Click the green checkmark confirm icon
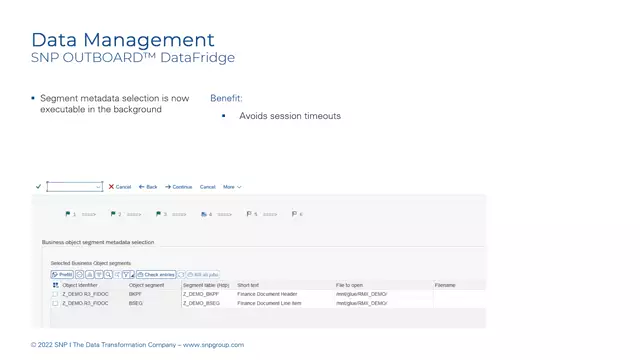Viewport: 640px width, 360px height. pyautogui.click(x=38, y=187)
